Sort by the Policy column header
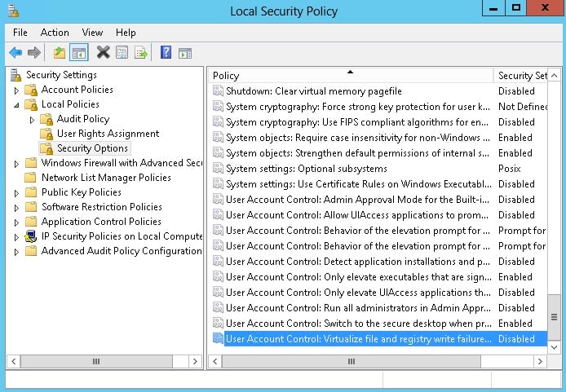The height and width of the screenshot is (392, 566). 349,75
